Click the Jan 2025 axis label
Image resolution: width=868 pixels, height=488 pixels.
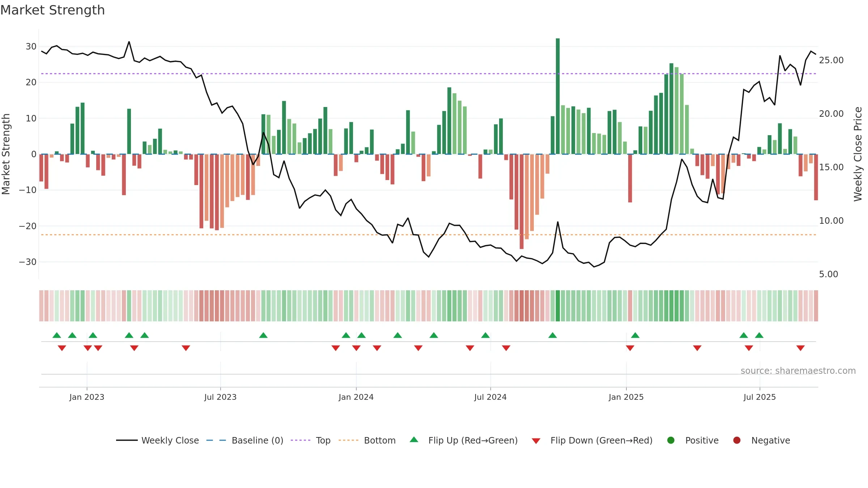[x=626, y=397]
